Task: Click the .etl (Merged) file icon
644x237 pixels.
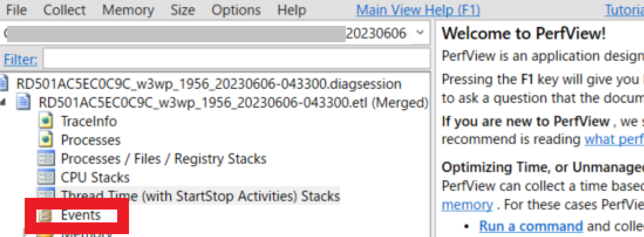Action: (x=24, y=102)
